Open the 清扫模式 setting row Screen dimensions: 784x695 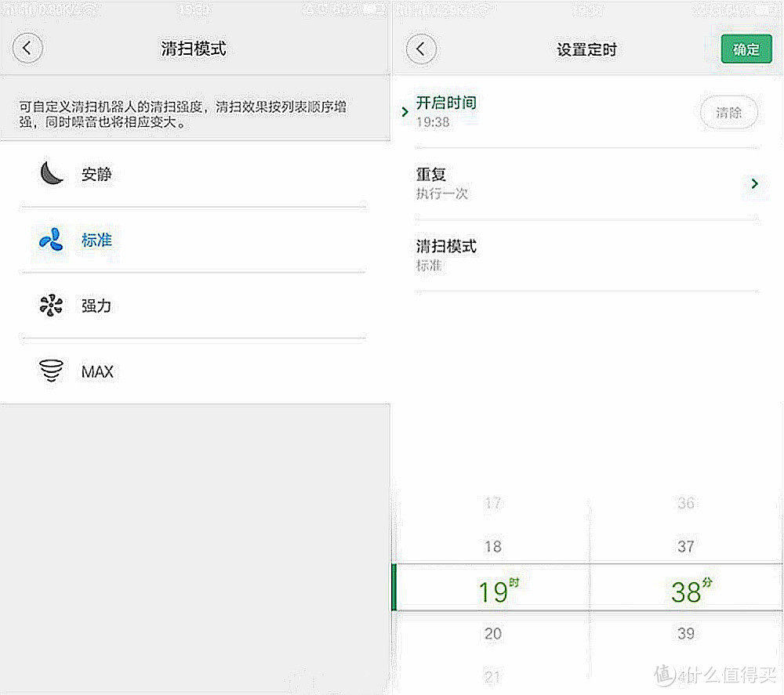587,255
